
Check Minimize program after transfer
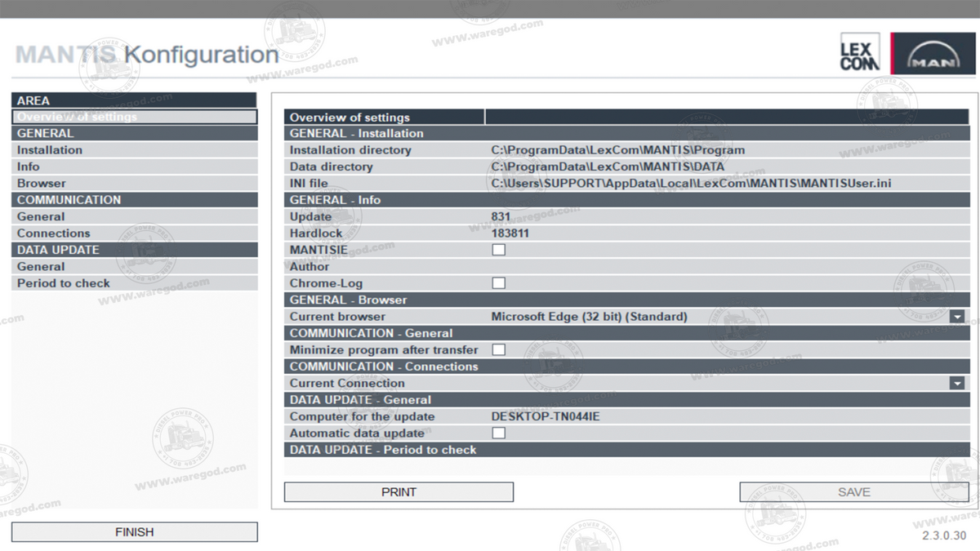click(x=498, y=349)
